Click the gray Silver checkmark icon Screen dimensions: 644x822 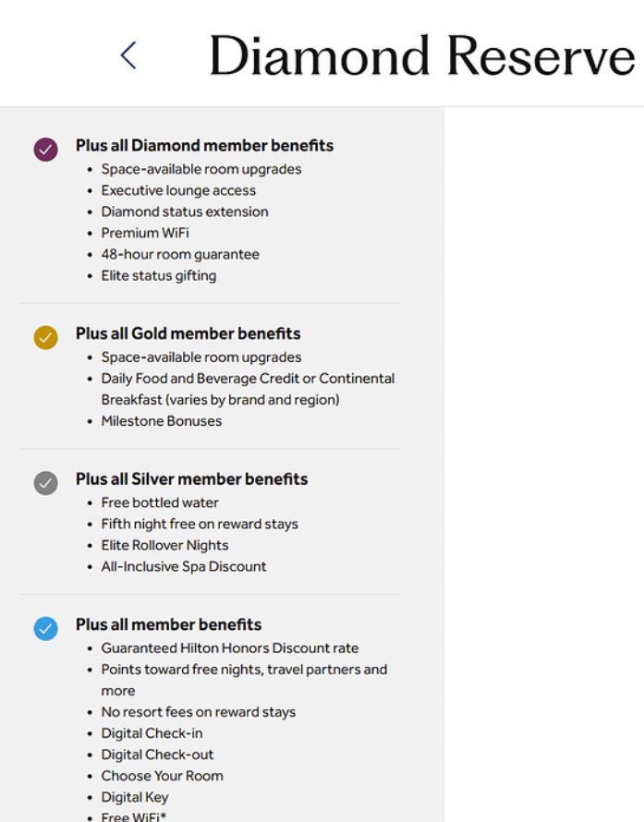click(46, 482)
